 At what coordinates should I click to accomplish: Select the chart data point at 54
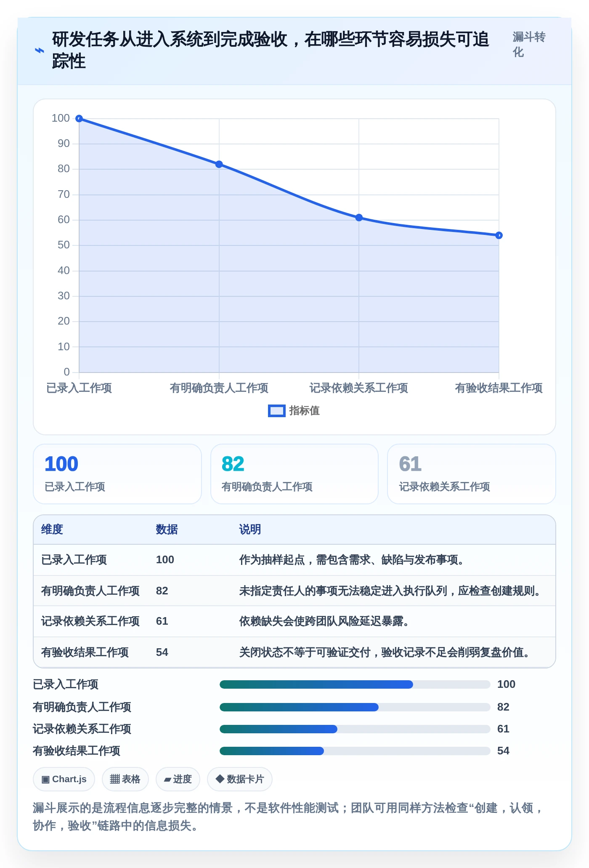pos(499,235)
